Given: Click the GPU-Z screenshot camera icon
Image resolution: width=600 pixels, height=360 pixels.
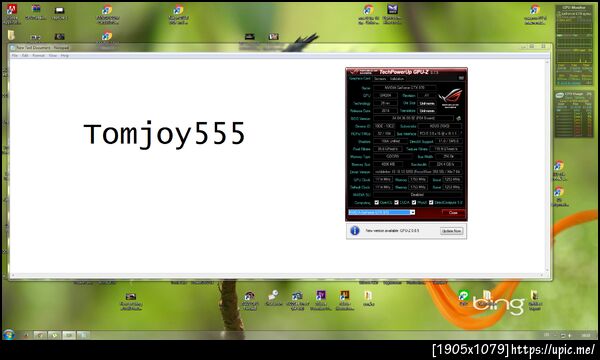Looking at the screenshot, I should coord(461,78).
